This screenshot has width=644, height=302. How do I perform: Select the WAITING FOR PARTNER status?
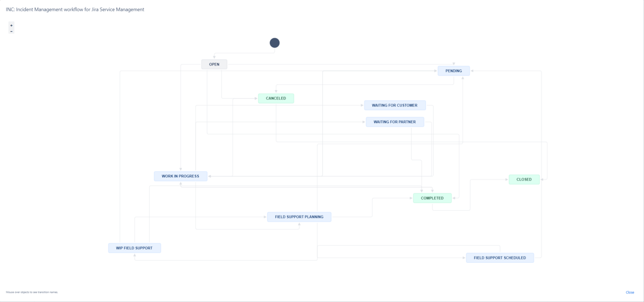click(394, 122)
